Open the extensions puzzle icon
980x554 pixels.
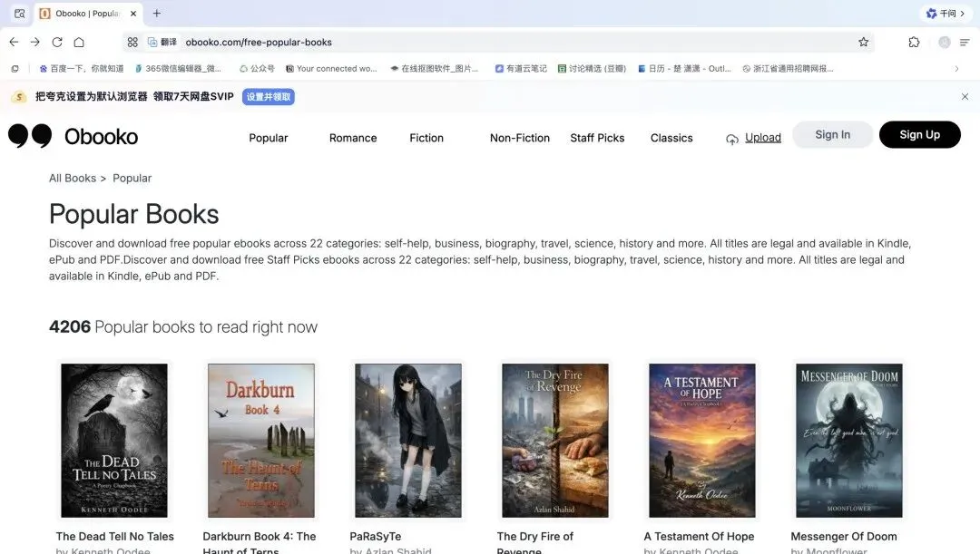(914, 42)
